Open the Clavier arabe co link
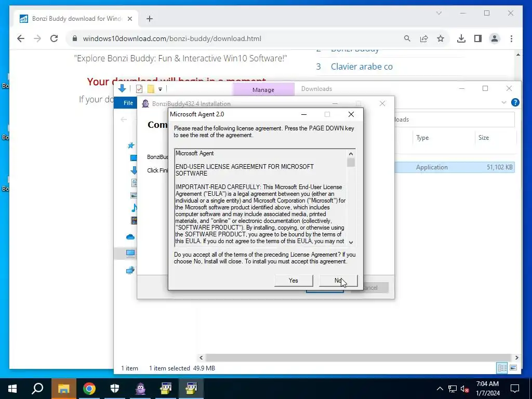Screen dimensions: 532x399 362,66
